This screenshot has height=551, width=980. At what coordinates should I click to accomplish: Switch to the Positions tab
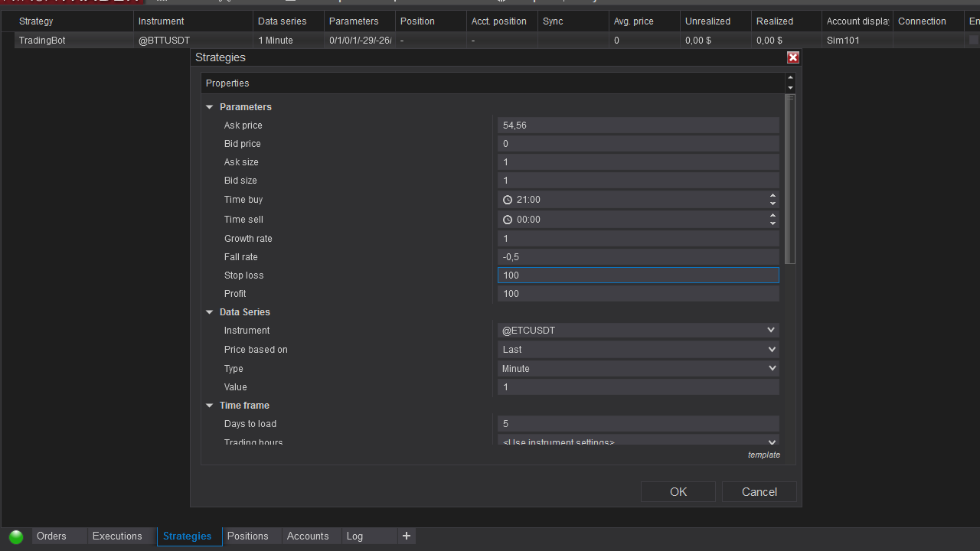pyautogui.click(x=247, y=536)
